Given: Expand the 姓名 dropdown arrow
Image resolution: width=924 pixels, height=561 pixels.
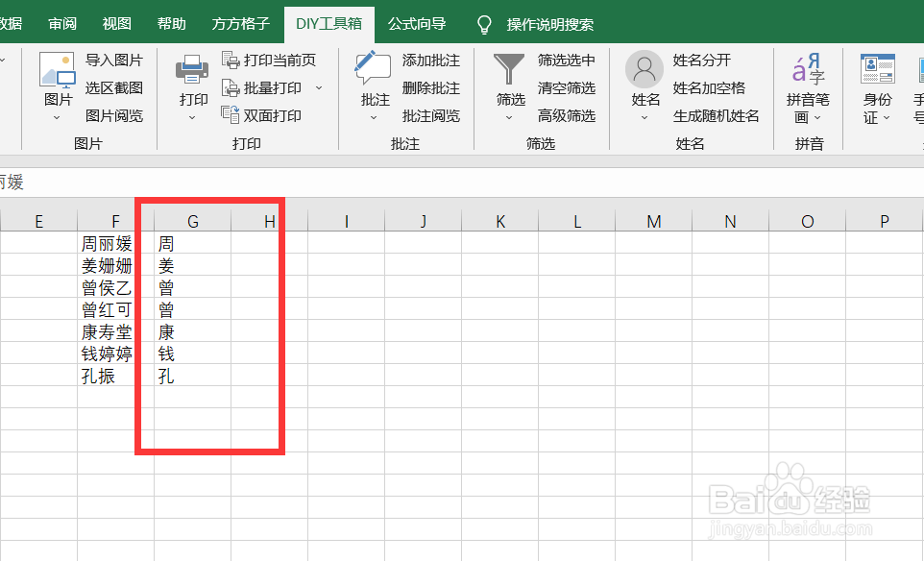Looking at the screenshot, I should [644, 118].
